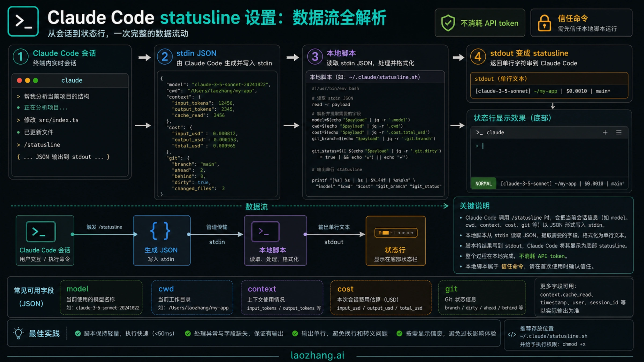Click the 不消耗 API token badge

[x=480, y=23]
